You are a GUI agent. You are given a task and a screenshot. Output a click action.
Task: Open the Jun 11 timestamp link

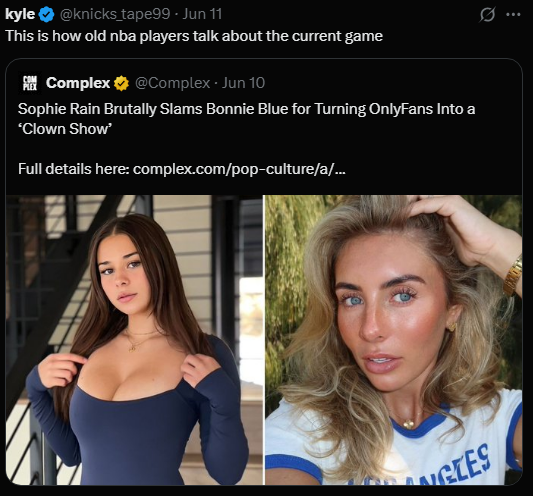(x=202, y=14)
